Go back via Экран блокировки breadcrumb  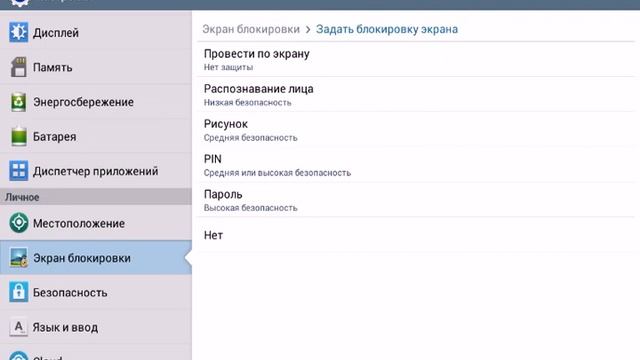pyautogui.click(x=251, y=29)
